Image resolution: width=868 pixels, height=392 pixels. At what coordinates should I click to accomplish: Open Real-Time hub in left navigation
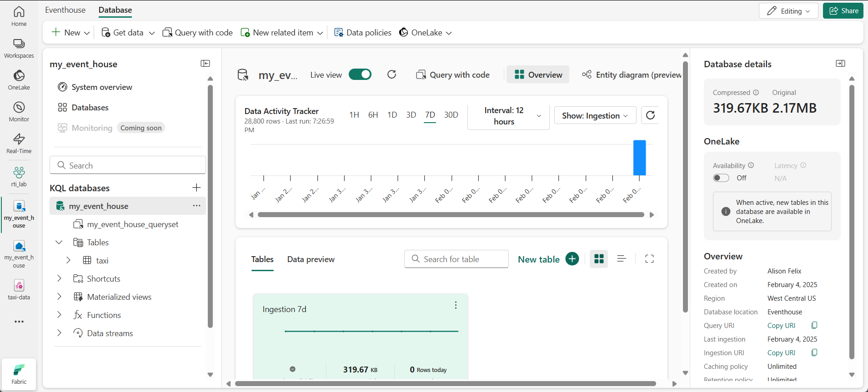(x=19, y=144)
